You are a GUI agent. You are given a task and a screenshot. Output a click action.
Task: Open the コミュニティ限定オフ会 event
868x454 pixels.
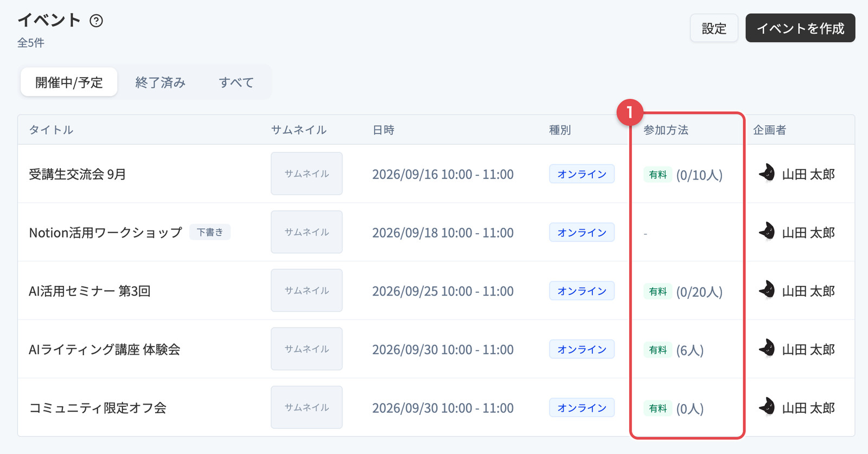(x=98, y=408)
